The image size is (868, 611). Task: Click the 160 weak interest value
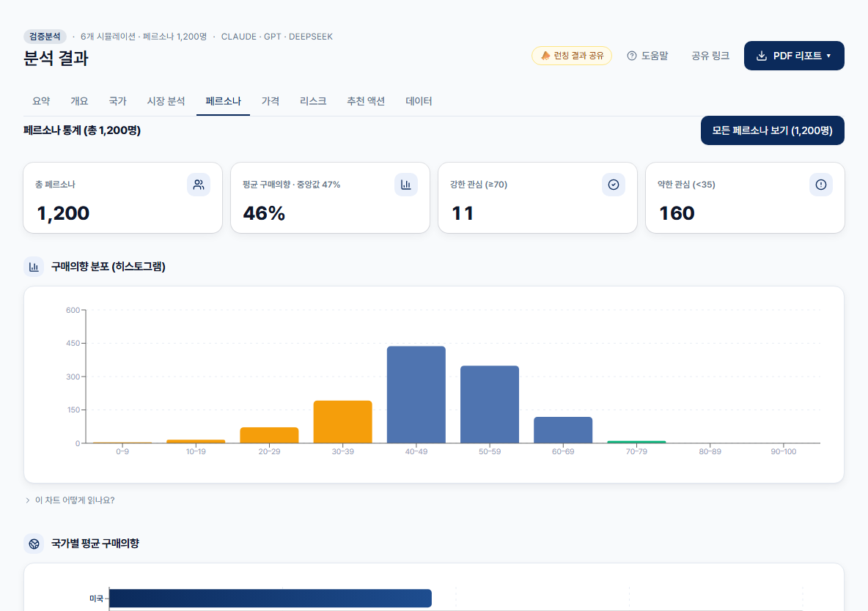coord(677,213)
